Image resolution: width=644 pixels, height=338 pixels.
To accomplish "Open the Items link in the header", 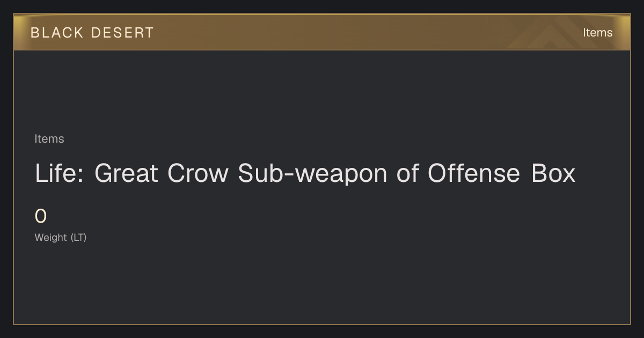I will (597, 33).
